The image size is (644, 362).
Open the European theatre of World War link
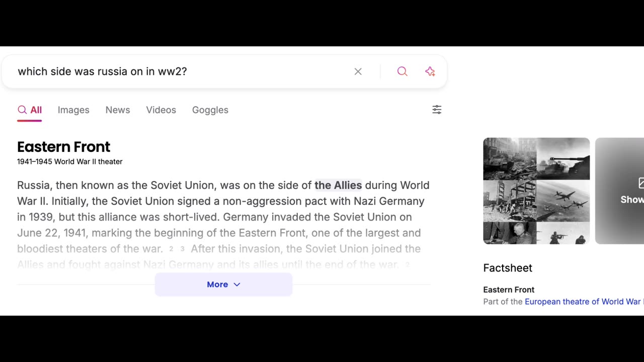[x=583, y=302]
